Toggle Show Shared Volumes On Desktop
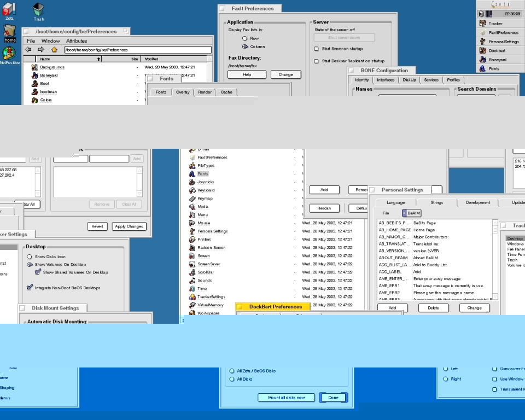The width and height of the screenshot is (525, 420). click(x=38, y=272)
